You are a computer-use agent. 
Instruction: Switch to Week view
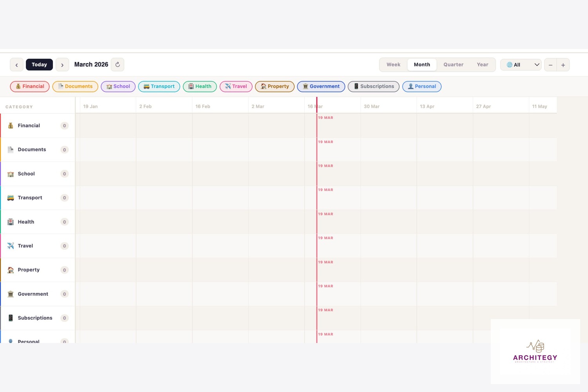393,65
